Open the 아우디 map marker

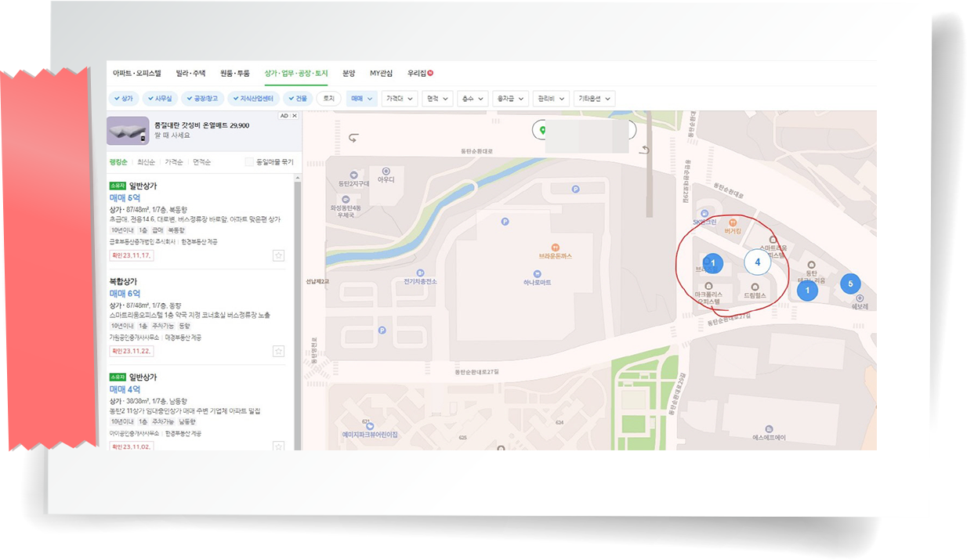click(386, 171)
